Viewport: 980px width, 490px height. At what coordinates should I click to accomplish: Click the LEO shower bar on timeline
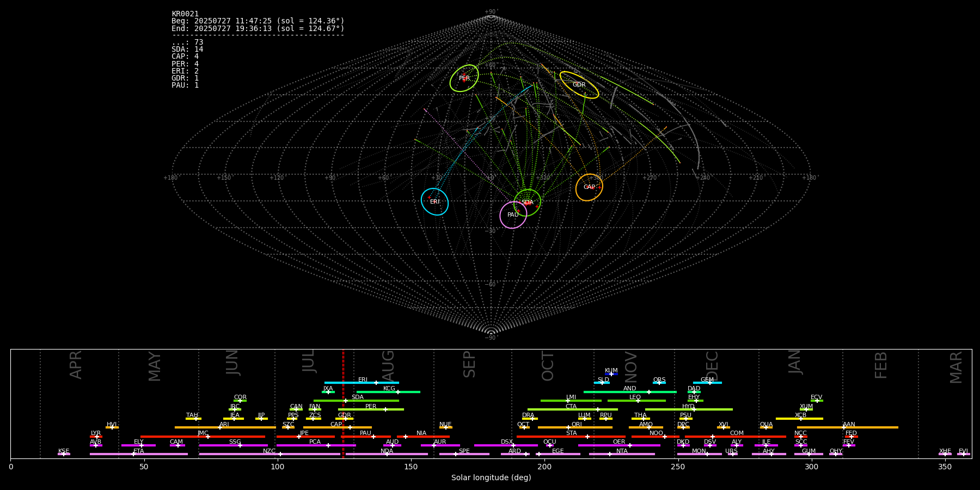click(x=636, y=401)
